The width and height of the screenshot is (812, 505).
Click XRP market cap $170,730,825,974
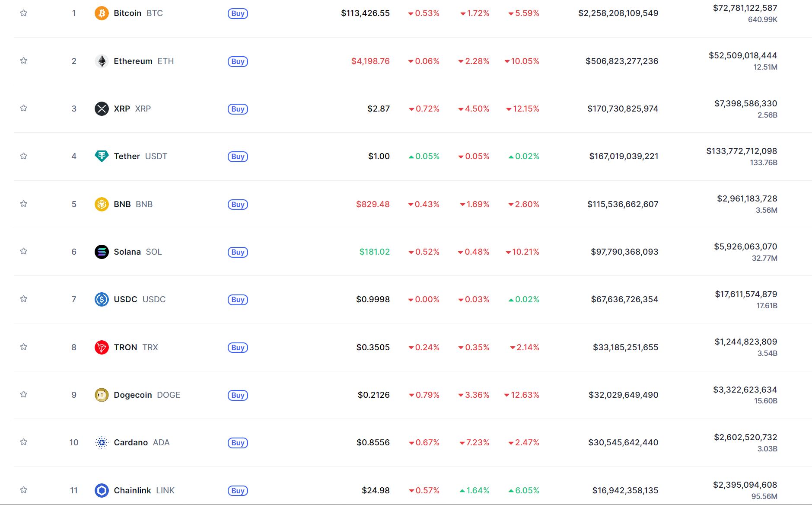pos(623,109)
